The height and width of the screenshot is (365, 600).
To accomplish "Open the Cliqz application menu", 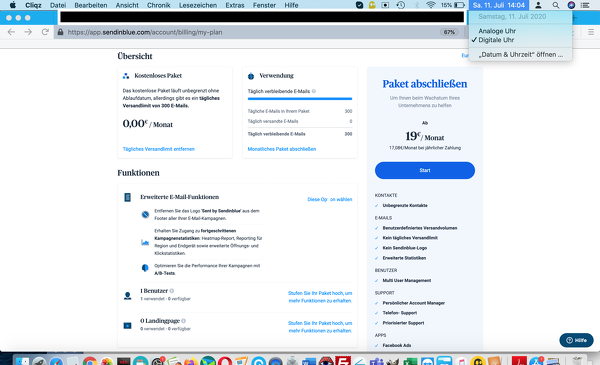I will pyautogui.click(x=33, y=5).
